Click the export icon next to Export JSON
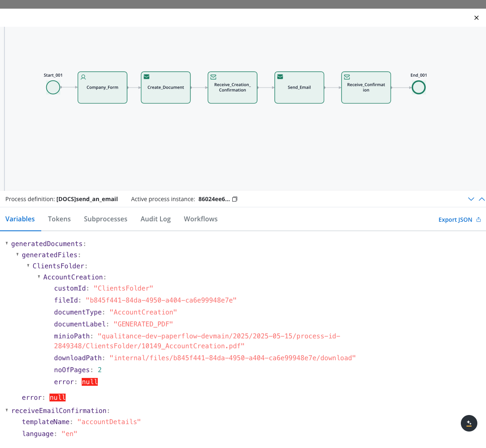 point(479,220)
